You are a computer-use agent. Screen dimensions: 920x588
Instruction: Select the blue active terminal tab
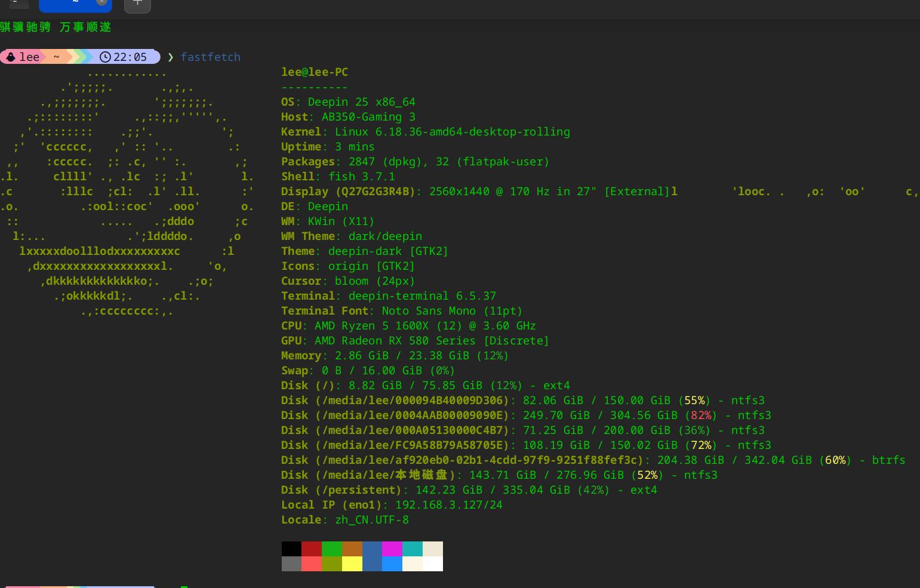pyautogui.click(x=75, y=5)
